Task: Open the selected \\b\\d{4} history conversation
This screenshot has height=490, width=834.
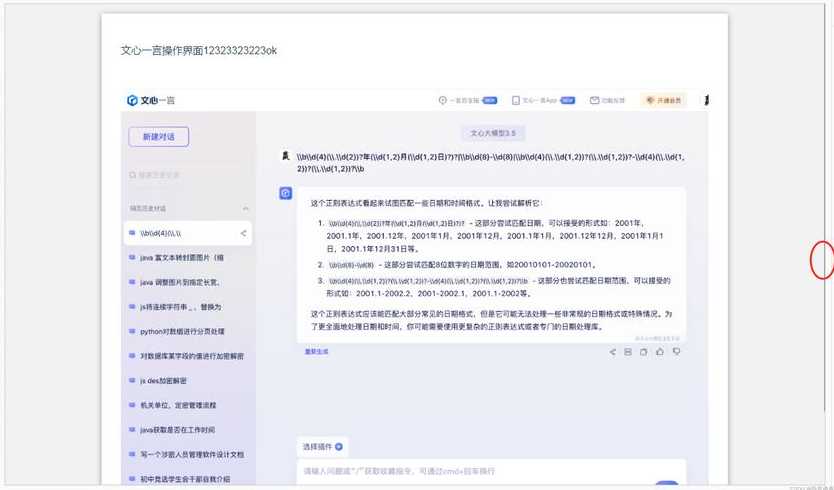Action: pos(188,233)
